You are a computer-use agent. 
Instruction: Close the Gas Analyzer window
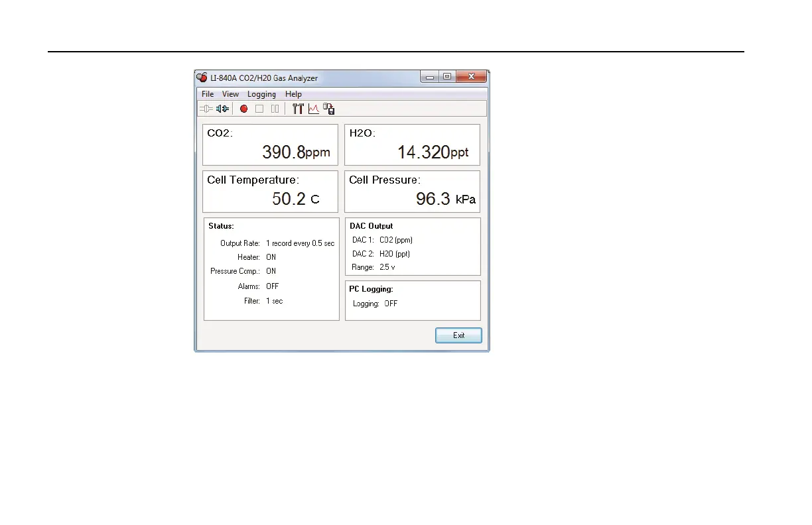472,77
